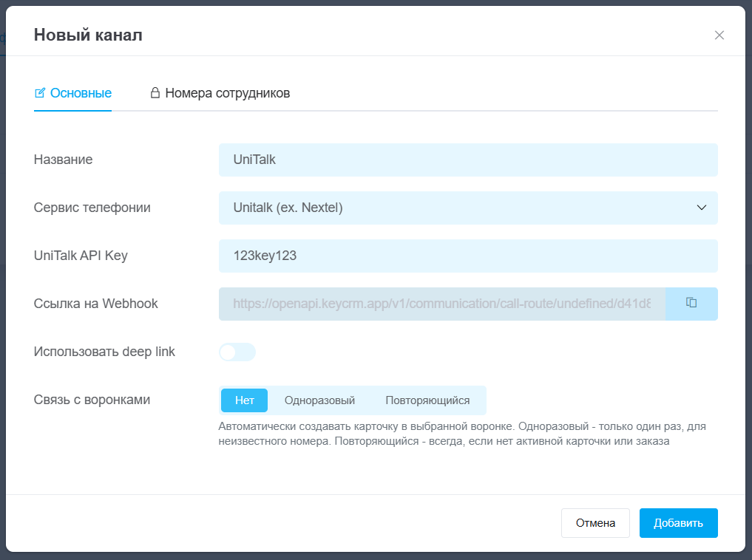Click the Связь с воронками label
This screenshot has height=560, width=752.
point(92,400)
